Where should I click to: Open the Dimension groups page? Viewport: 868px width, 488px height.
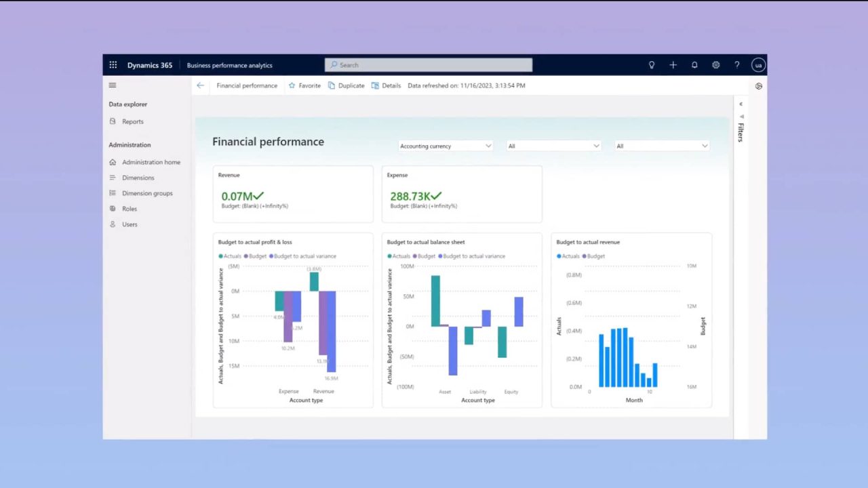tap(147, 193)
